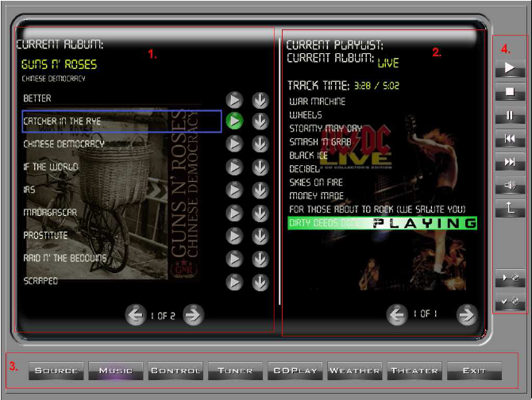
Task: Go to next playlist page beside 1 of 1
Action: tap(467, 315)
